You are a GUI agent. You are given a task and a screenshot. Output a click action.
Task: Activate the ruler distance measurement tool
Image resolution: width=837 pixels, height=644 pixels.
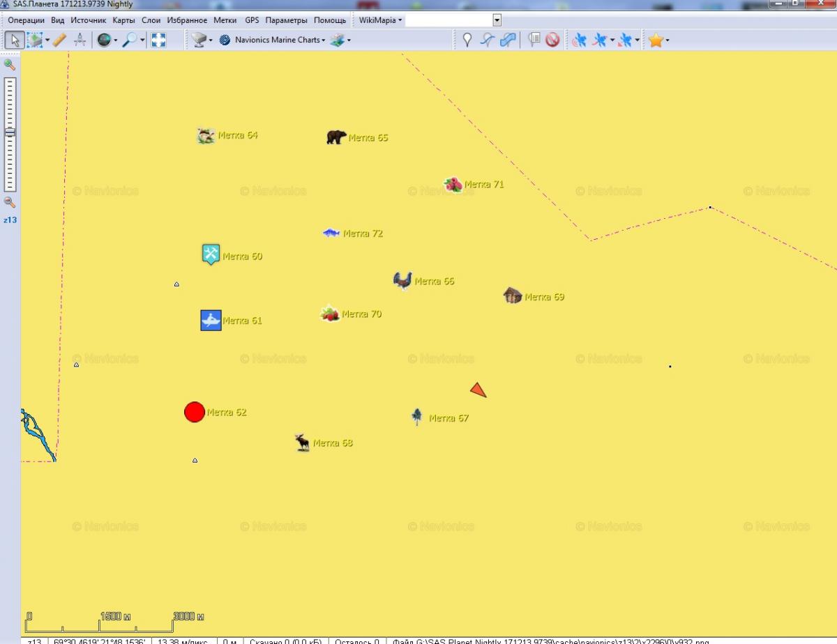pyautogui.click(x=59, y=40)
